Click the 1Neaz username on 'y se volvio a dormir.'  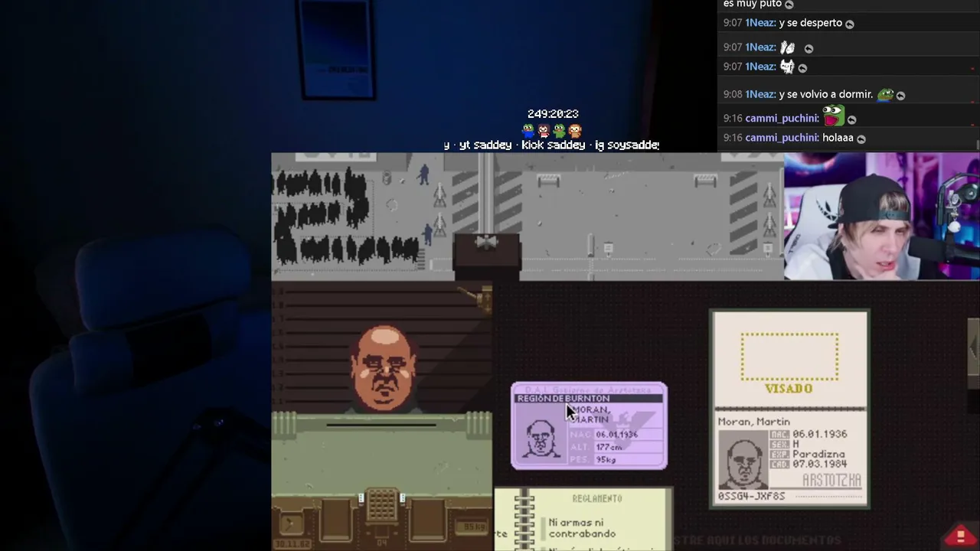click(x=759, y=94)
